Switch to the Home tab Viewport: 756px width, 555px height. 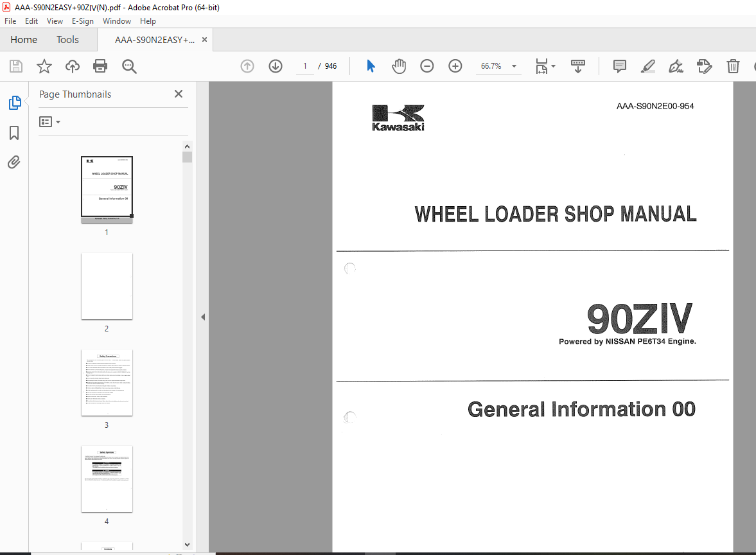pos(24,40)
